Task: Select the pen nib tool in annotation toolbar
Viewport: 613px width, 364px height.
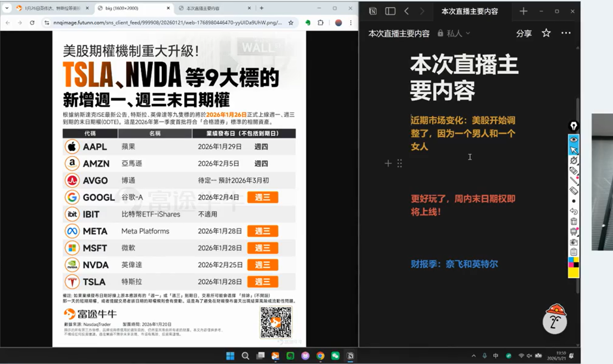Action: [574, 126]
